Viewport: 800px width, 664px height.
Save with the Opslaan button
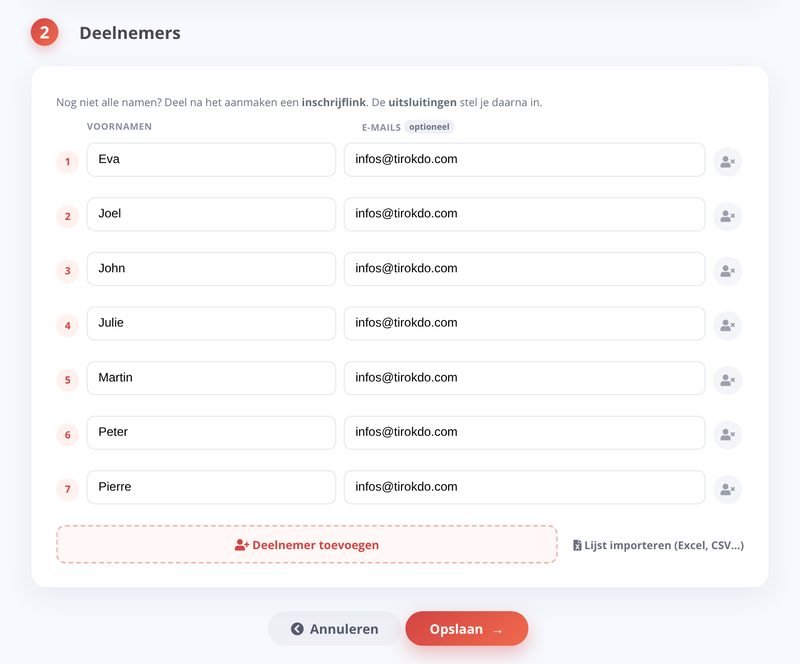(x=467, y=629)
